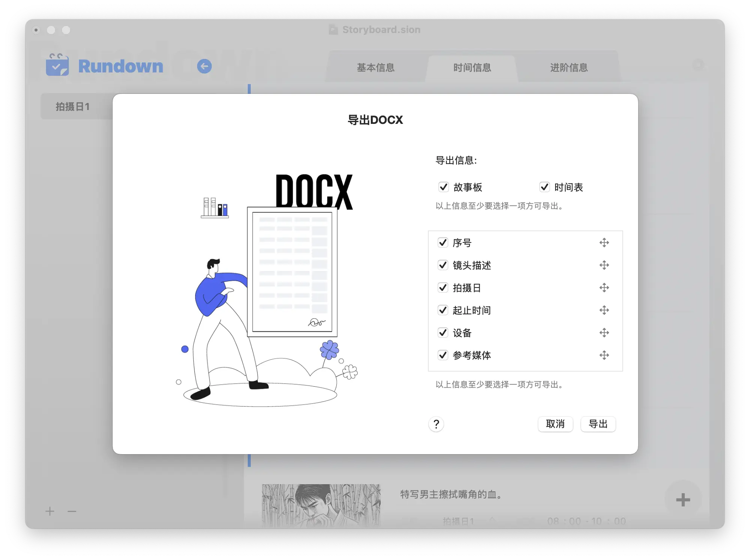This screenshot has height=560, width=750.
Task: Disable the 时间表 checkbox
Action: [x=545, y=187]
